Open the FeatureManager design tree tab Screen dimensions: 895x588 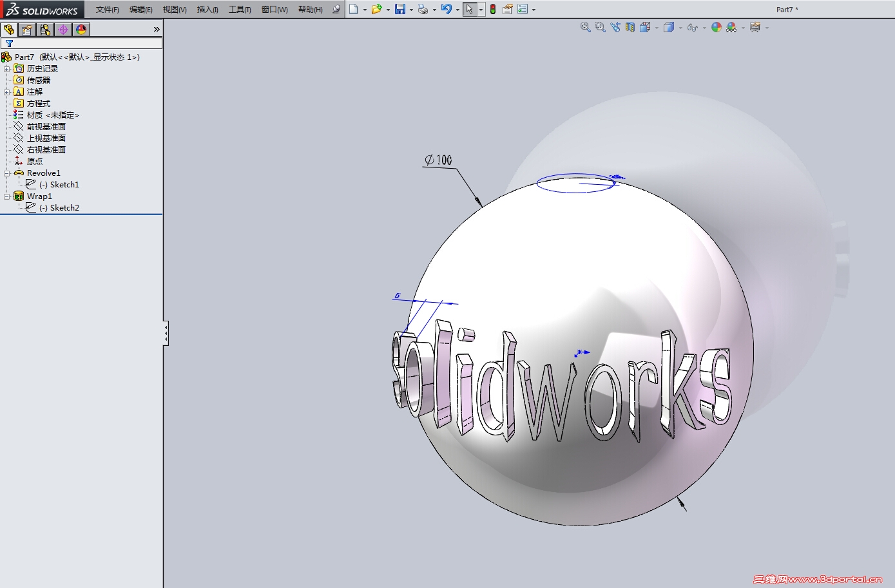(x=9, y=30)
